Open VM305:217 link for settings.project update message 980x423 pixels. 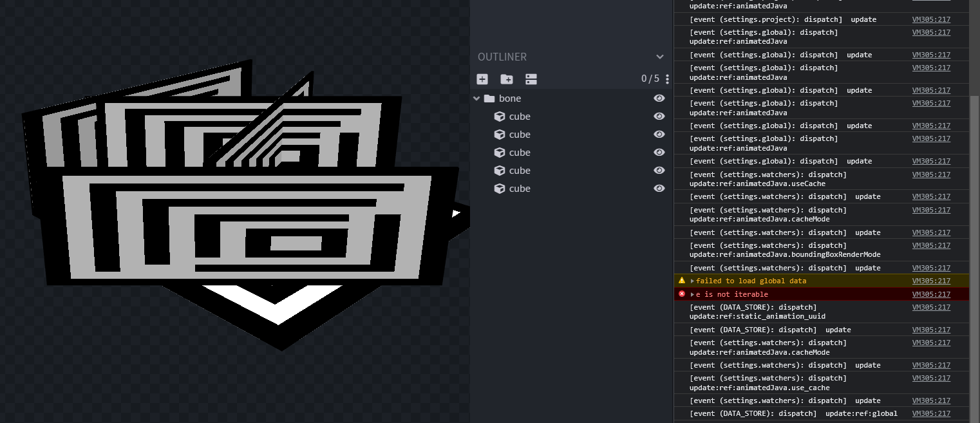931,20
